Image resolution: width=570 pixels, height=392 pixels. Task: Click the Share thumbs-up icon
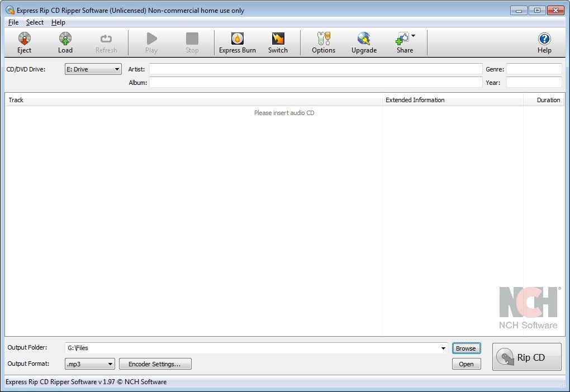click(402, 39)
